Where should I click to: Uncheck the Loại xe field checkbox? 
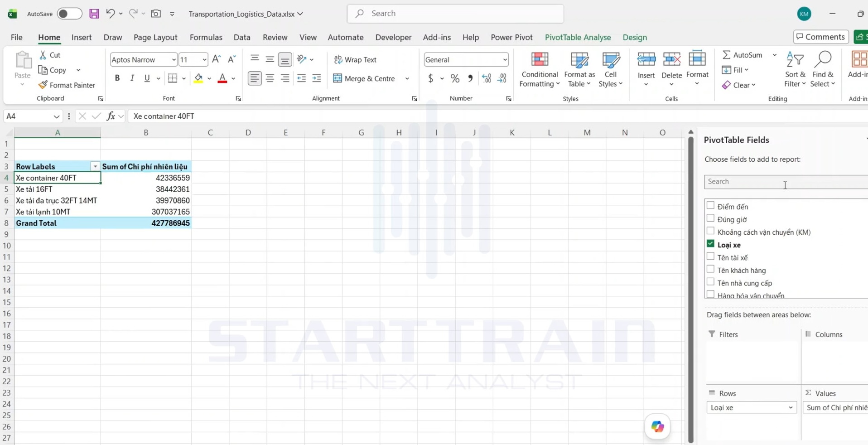710,244
